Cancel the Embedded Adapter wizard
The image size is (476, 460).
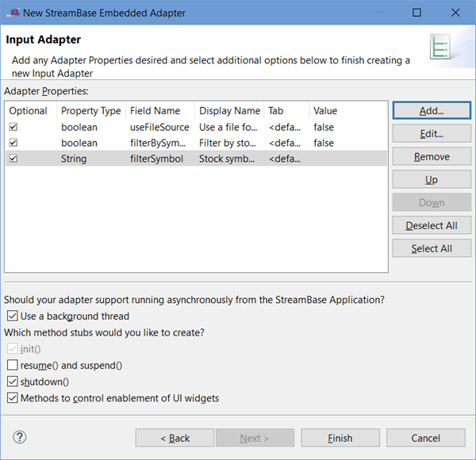tap(425, 438)
